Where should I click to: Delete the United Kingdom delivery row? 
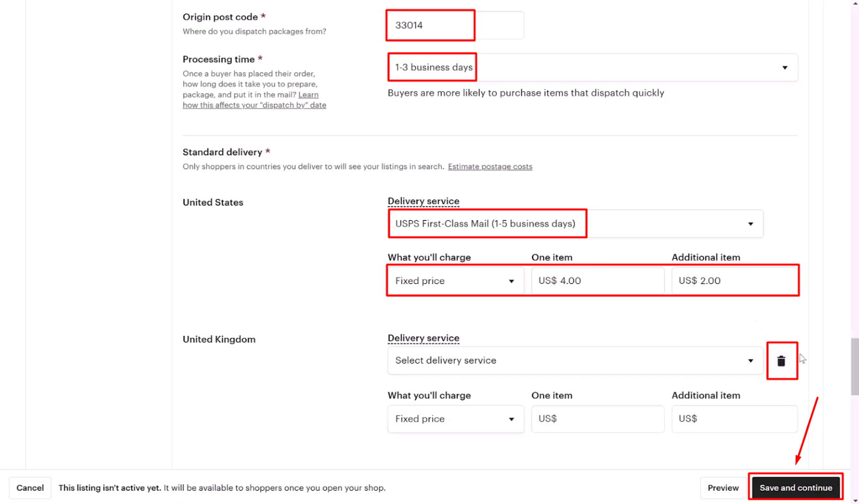click(x=781, y=361)
